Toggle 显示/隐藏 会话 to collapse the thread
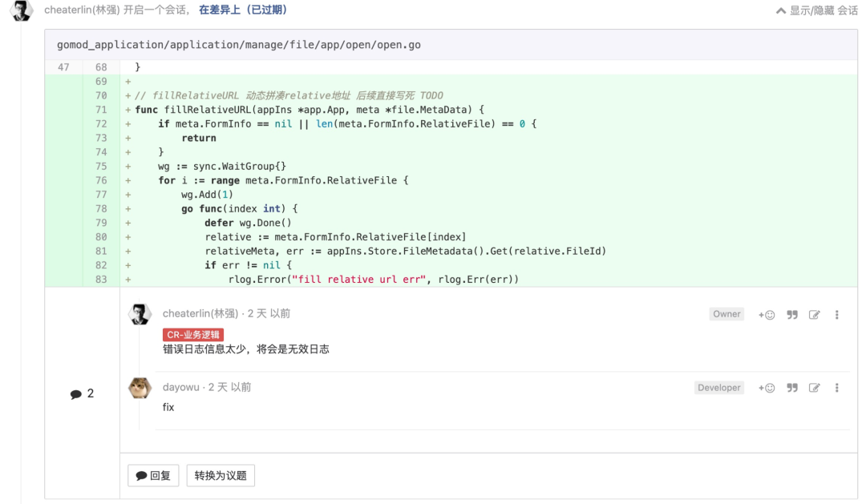This screenshot has width=866, height=504. pos(816,10)
